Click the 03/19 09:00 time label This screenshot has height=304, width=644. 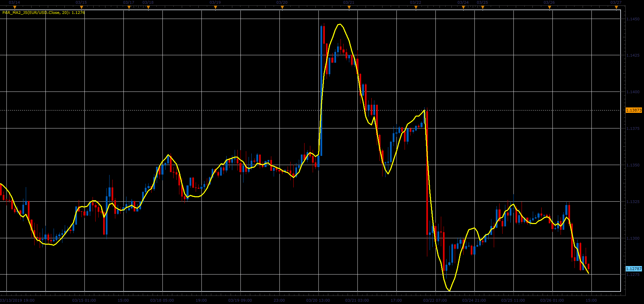240,300
